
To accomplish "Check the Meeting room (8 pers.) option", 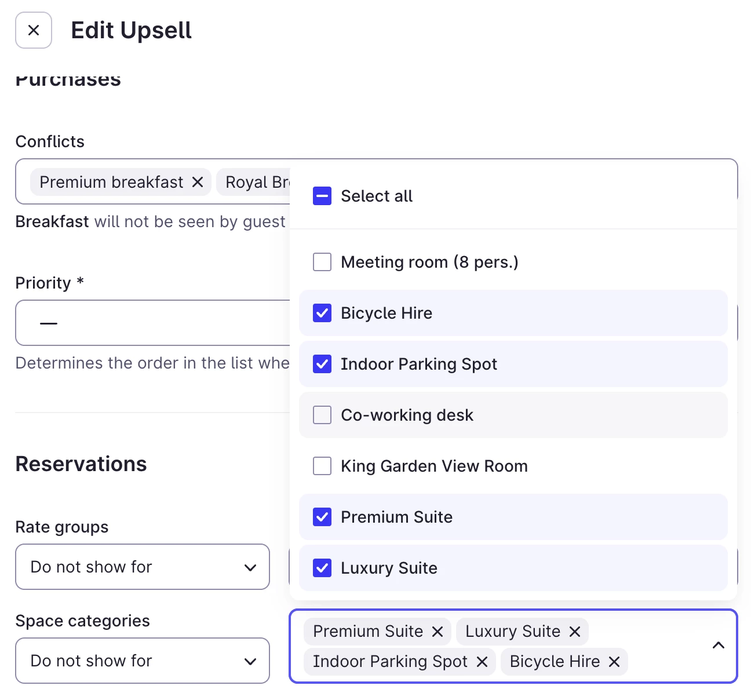I will (x=322, y=262).
